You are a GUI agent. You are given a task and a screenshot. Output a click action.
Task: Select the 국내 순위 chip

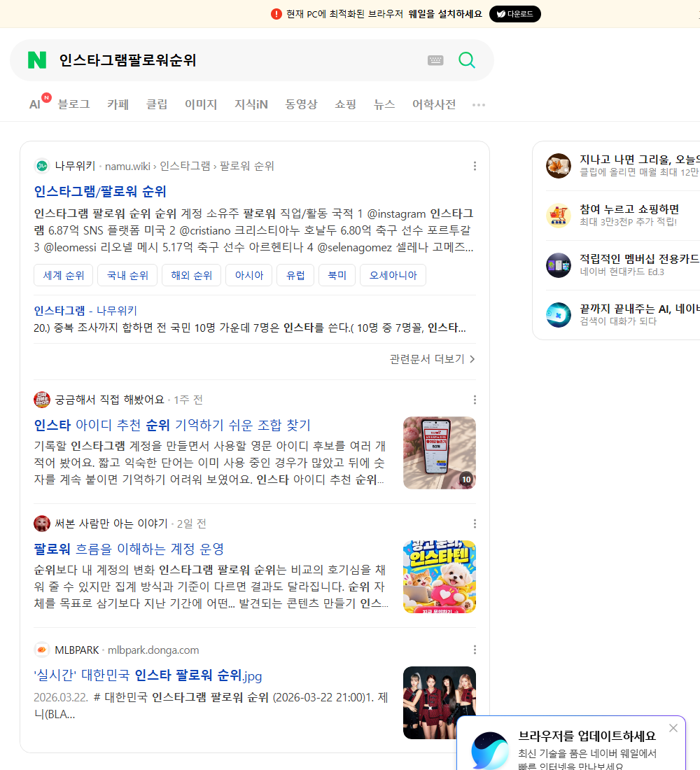coord(127,275)
